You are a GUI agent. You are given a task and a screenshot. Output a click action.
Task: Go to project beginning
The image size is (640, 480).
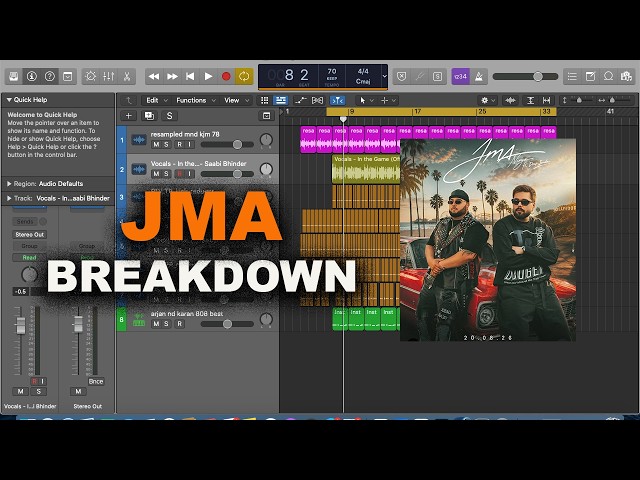190,76
